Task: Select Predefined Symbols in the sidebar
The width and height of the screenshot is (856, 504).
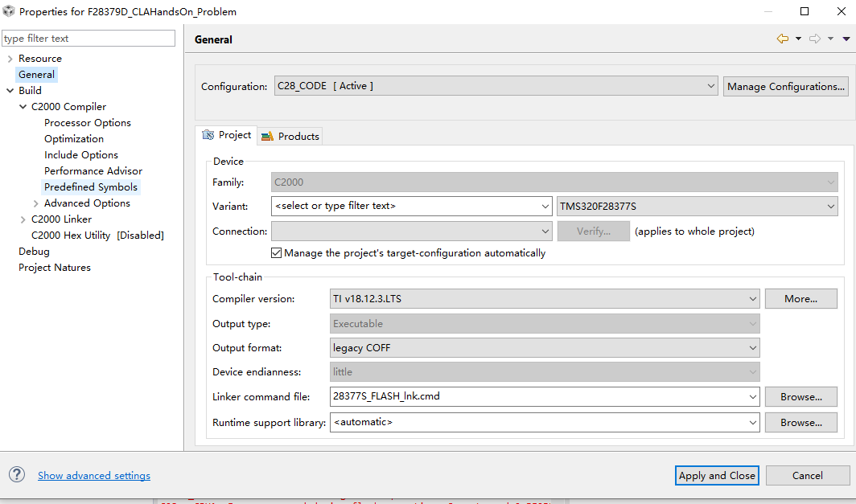Action: pos(91,186)
